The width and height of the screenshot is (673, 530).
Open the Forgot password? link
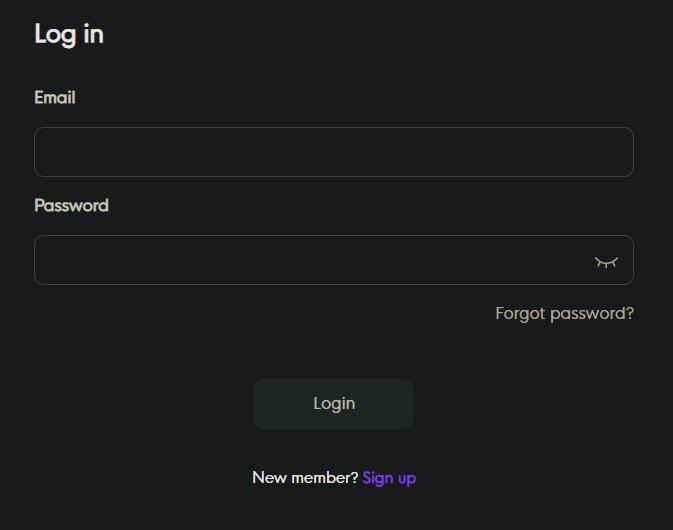tap(564, 313)
